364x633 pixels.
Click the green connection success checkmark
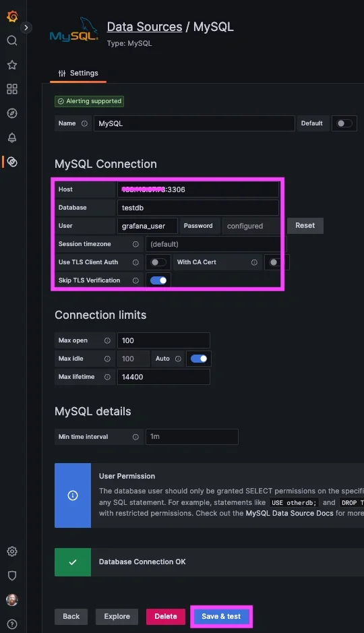pyautogui.click(x=73, y=562)
